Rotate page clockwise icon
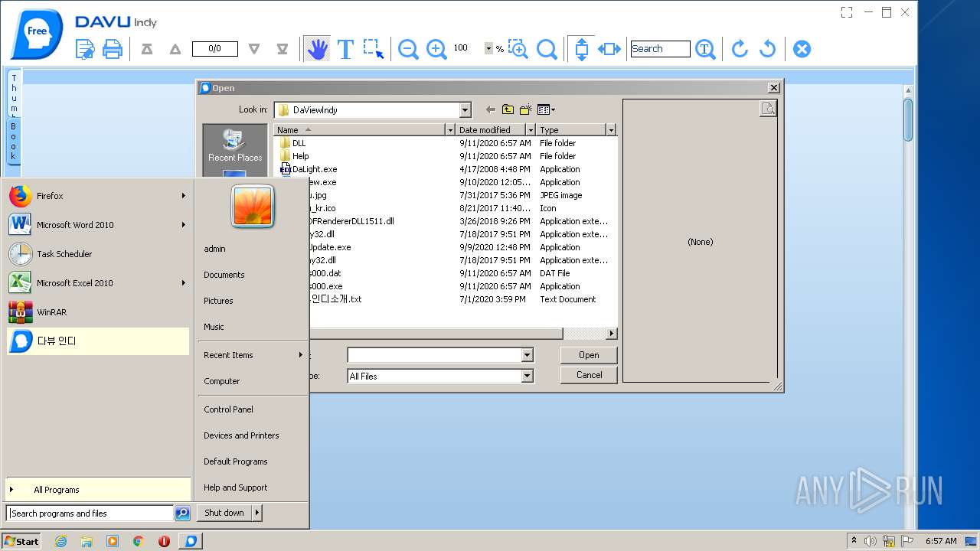 740,49
